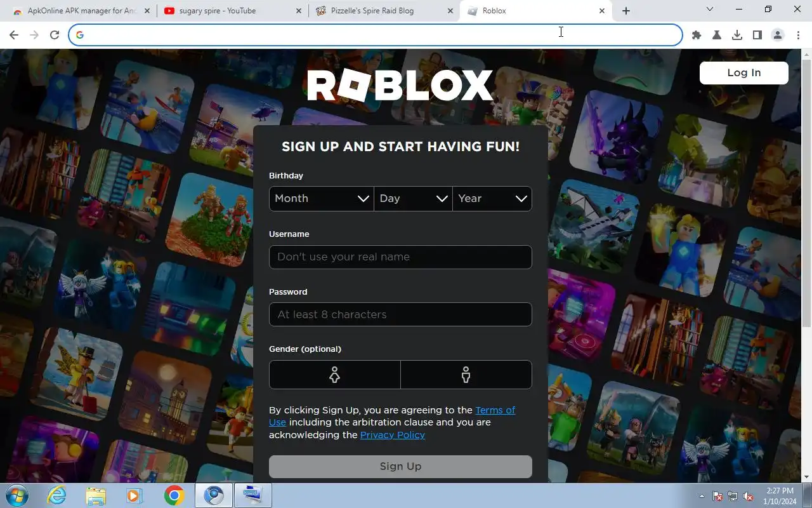Open the Windows Start menu

pos(17,495)
